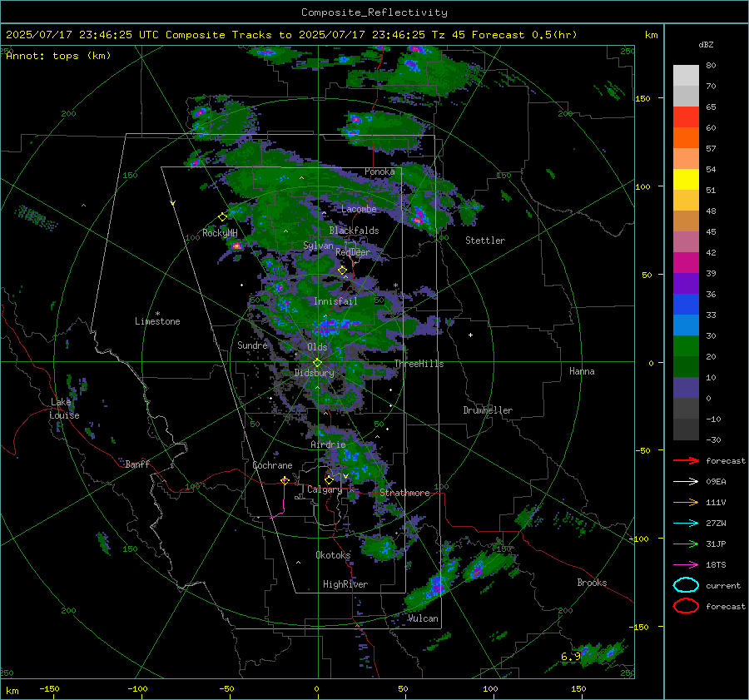The height and width of the screenshot is (700, 749).
Task: Click the 80 dBZ color swatch
Action: 686,75
